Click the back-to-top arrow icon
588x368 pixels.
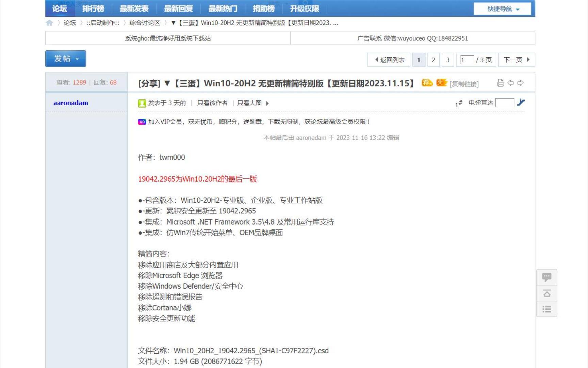546,293
